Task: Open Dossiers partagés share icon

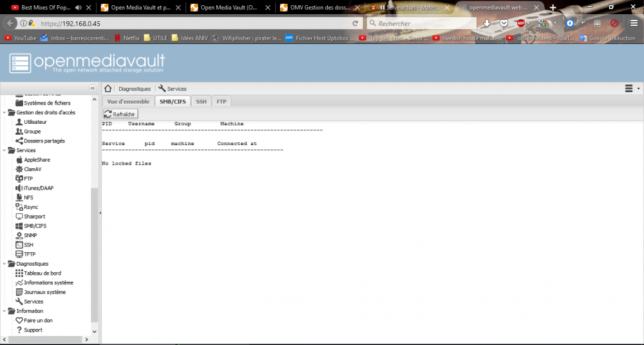Action: (x=19, y=141)
